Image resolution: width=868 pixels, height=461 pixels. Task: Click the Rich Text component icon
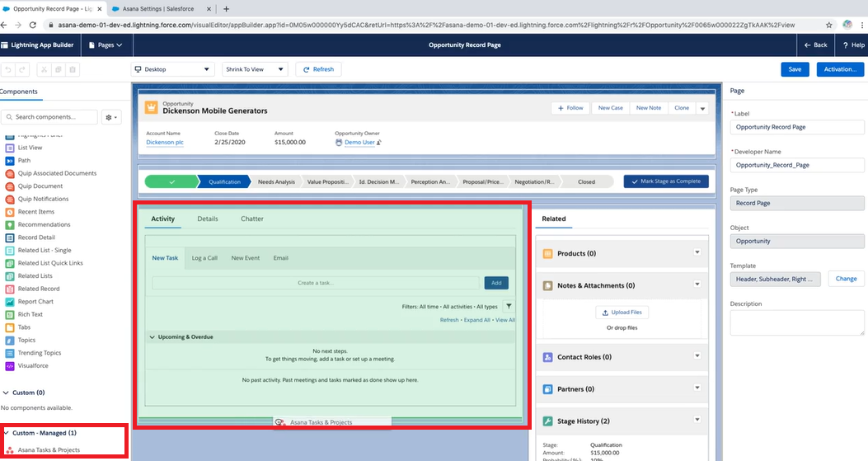point(9,314)
